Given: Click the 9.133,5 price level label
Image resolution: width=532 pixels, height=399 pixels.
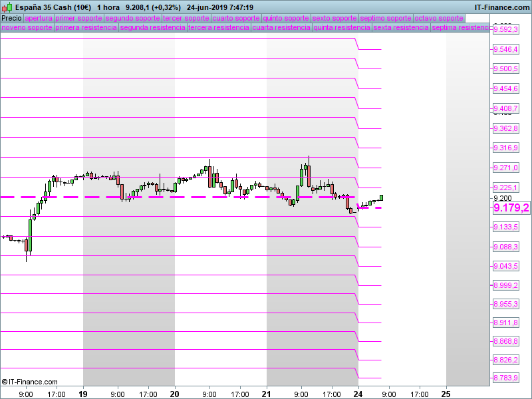Looking at the screenshot, I should click(505, 227).
